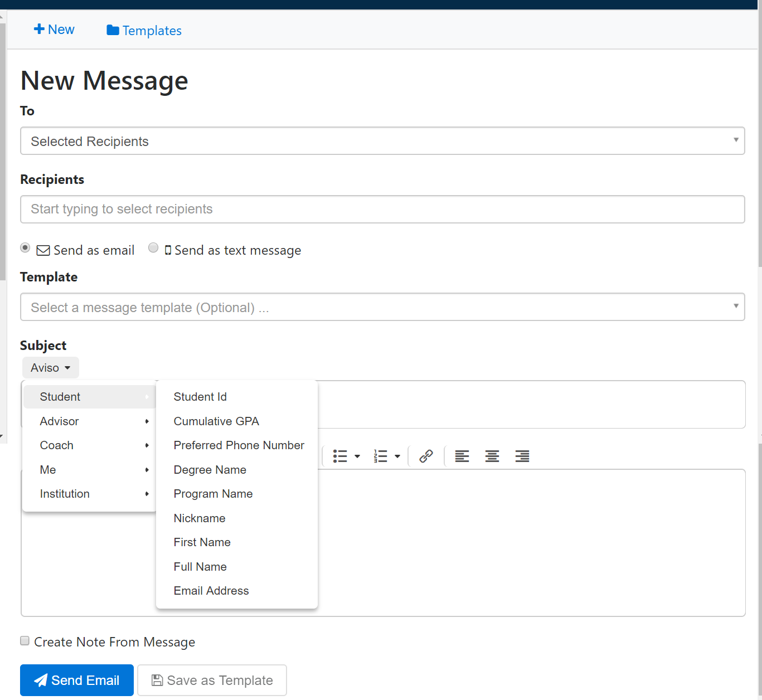Viewport: 762px width, 700px height.
Task: Click the Send Email button
Action: [77, 680]
